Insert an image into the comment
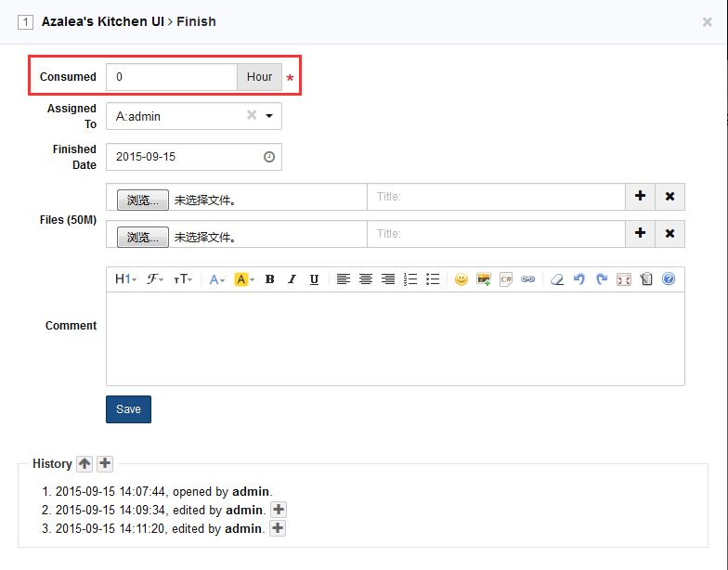The image size is (728, 570). (x=483, y=279)
